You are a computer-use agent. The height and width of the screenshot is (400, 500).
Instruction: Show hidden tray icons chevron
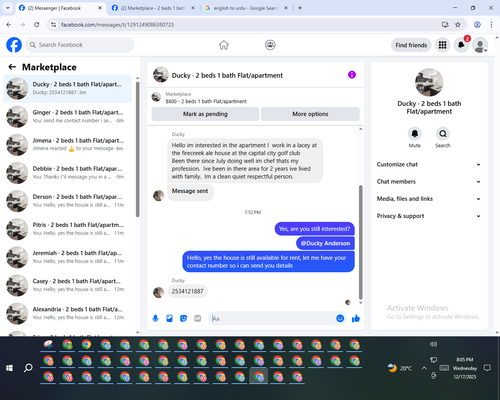coord(424,368)
